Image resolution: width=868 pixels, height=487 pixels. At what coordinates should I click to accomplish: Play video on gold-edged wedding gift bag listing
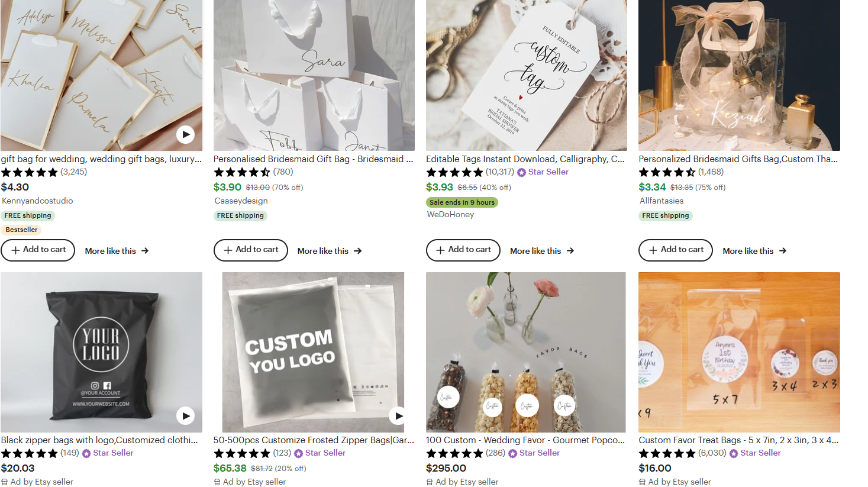(185, 134)
